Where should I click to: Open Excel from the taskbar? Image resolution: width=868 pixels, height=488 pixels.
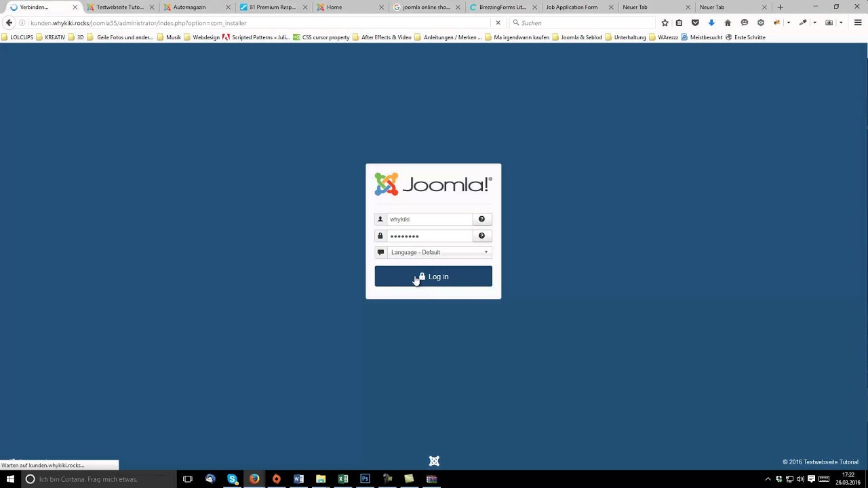(x=343, y=479)
